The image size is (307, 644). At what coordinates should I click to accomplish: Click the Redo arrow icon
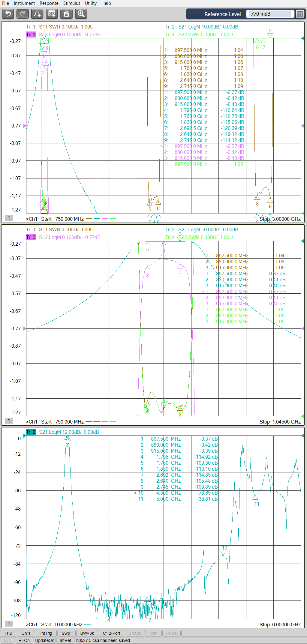(x=23, y=14)
